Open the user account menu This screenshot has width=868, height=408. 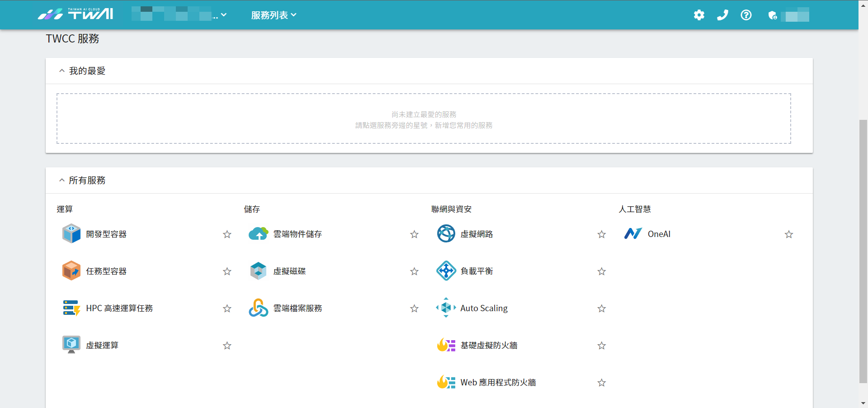(788, 15)
